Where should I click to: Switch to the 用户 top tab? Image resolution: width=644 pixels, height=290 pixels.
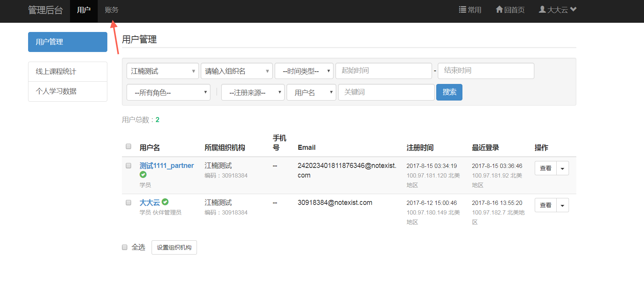[x=84, y=10]
